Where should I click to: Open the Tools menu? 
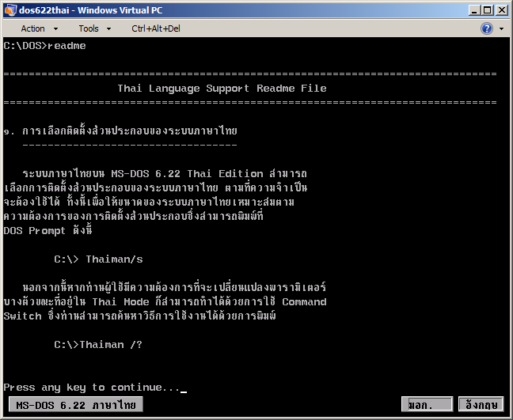coord(89,28)
